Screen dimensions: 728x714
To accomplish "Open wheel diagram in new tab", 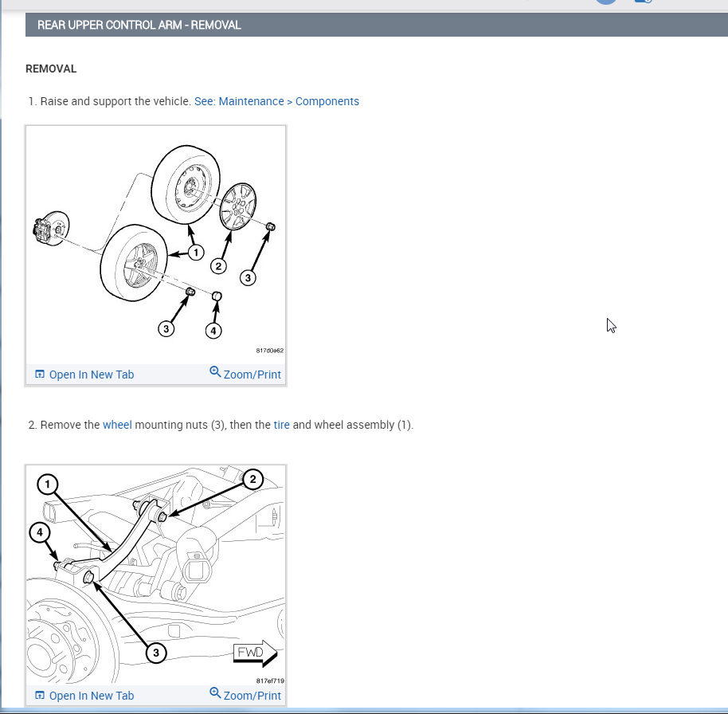I will (x=84, y=375).
